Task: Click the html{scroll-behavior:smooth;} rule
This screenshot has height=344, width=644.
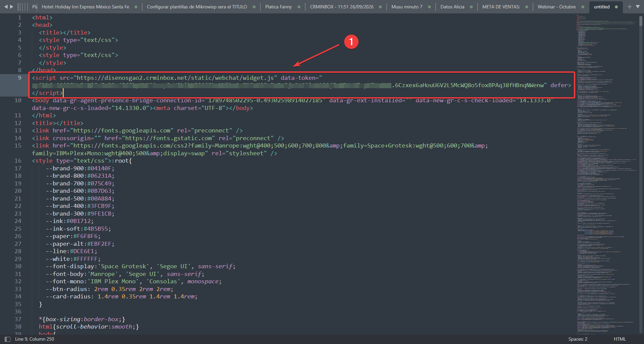Action: point(89,327)
